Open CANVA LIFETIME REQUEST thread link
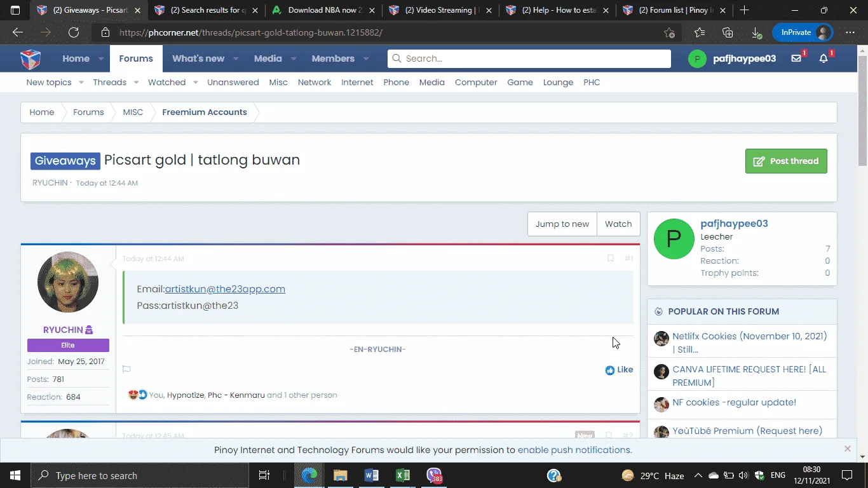The width and height of the screenshot is (868, 488). pos(750,376)
